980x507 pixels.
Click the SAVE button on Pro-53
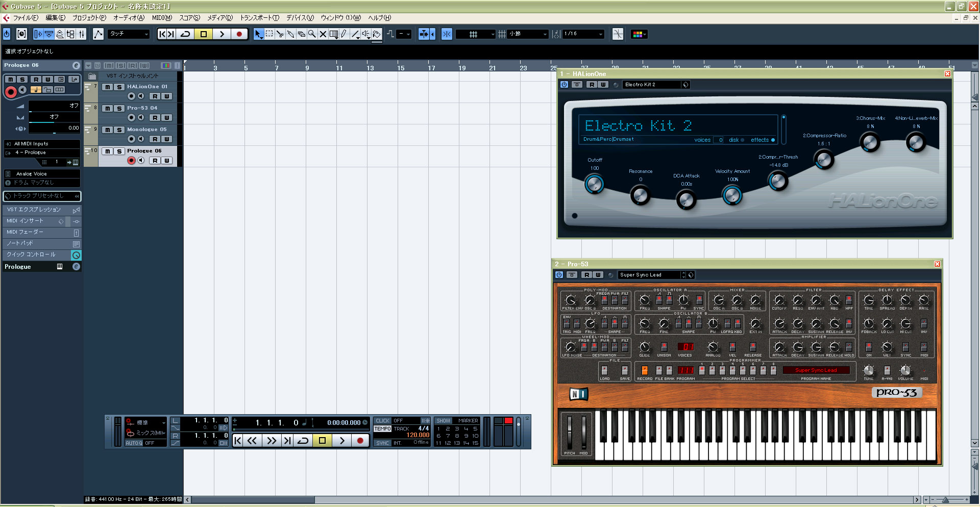625,371
